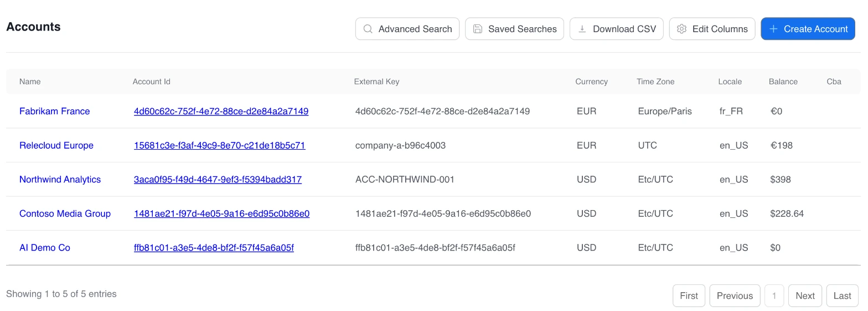This screenshot has width=868, height=311.
Task: Open account ID 4d60c62c-752f-4e72-88ce-d2e84a2a7149 link
Action: click(x=221, y=111)
